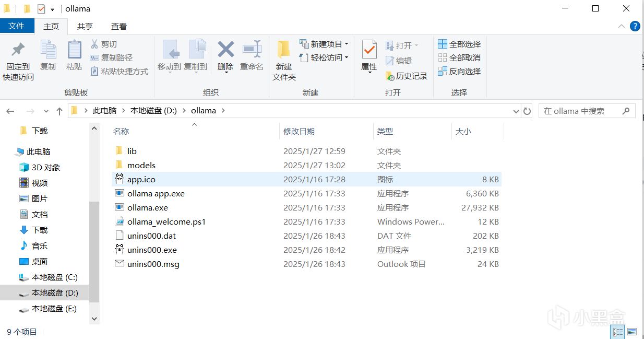Click 本地磁盘 (D:) in address breadcrumb
Image resolution: width=644 pixels, height=339 pixels.
point(153,111)
